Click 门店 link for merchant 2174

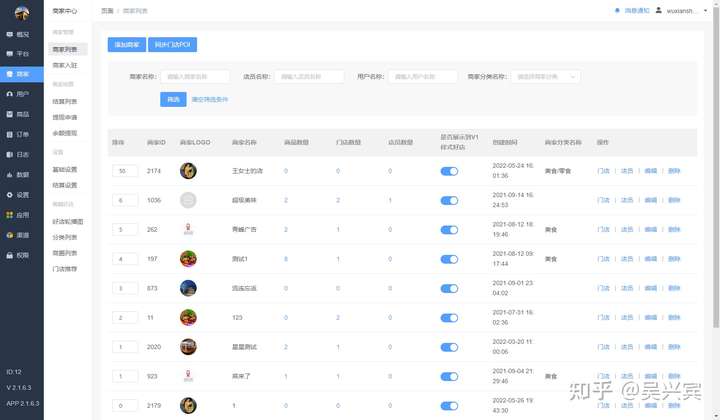click(603, 171)
